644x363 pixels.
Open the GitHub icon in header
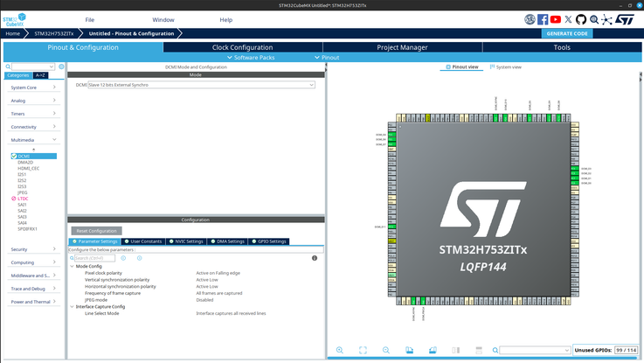(581, 19)
